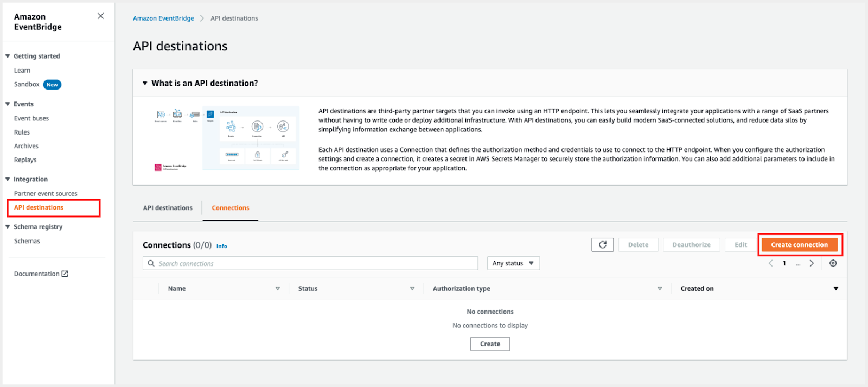Switch to the API destinations tab
868x387 pixels.
(x=168, y=208)
